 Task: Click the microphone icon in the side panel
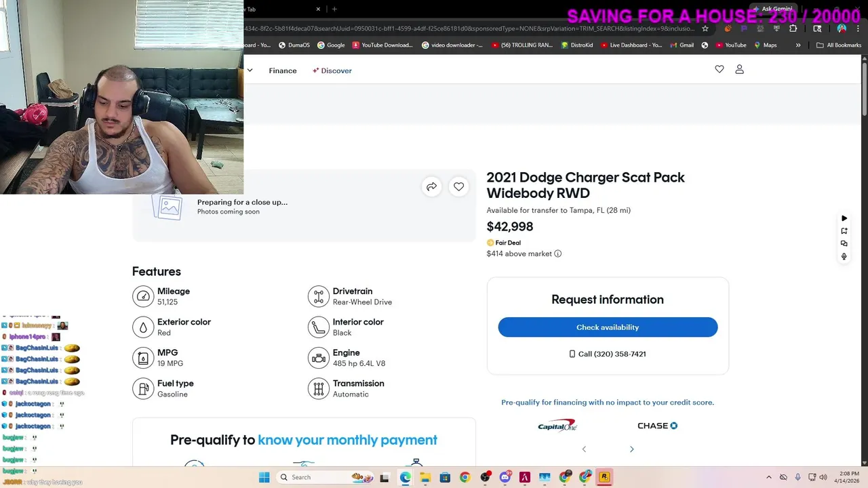pyautogui.click(x=844, y=256)
